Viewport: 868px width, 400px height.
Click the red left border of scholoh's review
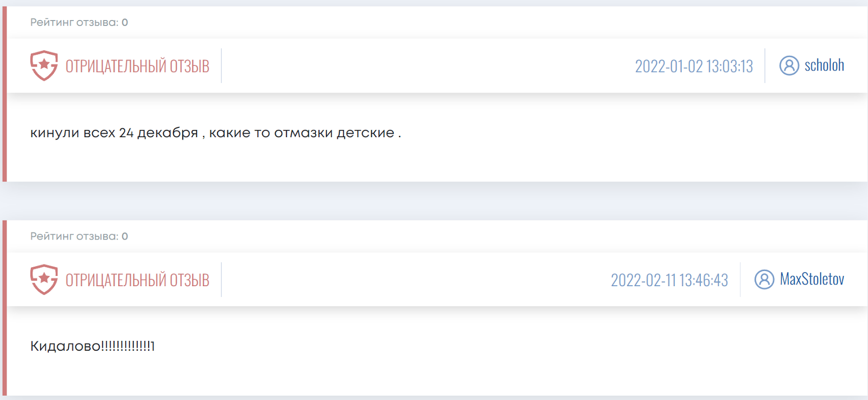coord(5,94)
